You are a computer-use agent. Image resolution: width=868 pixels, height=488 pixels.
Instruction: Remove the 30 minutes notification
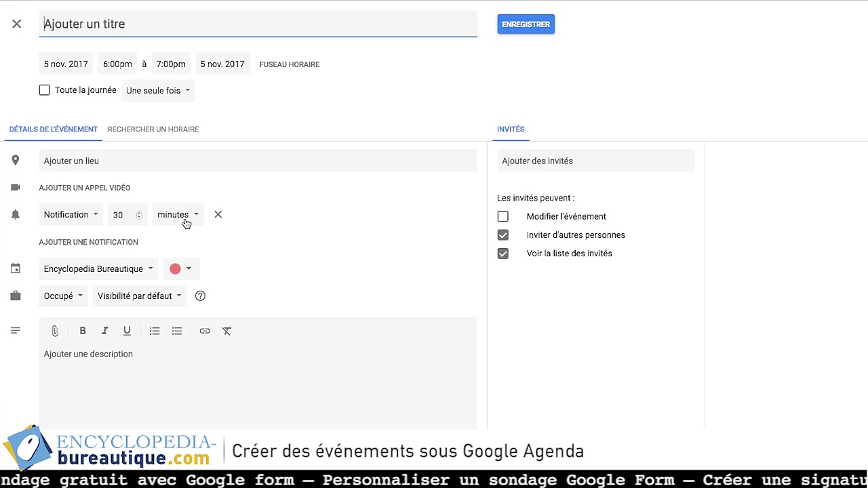[x=218, y=214]
